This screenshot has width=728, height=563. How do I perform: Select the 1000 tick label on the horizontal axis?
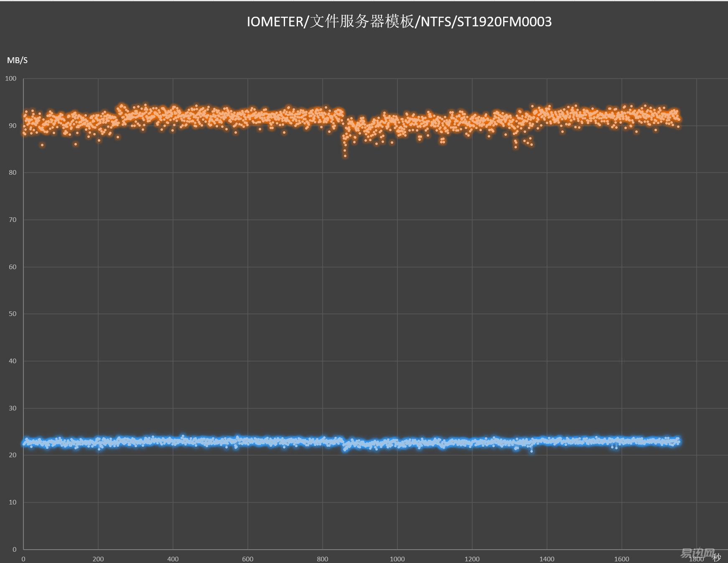[397, 559]
